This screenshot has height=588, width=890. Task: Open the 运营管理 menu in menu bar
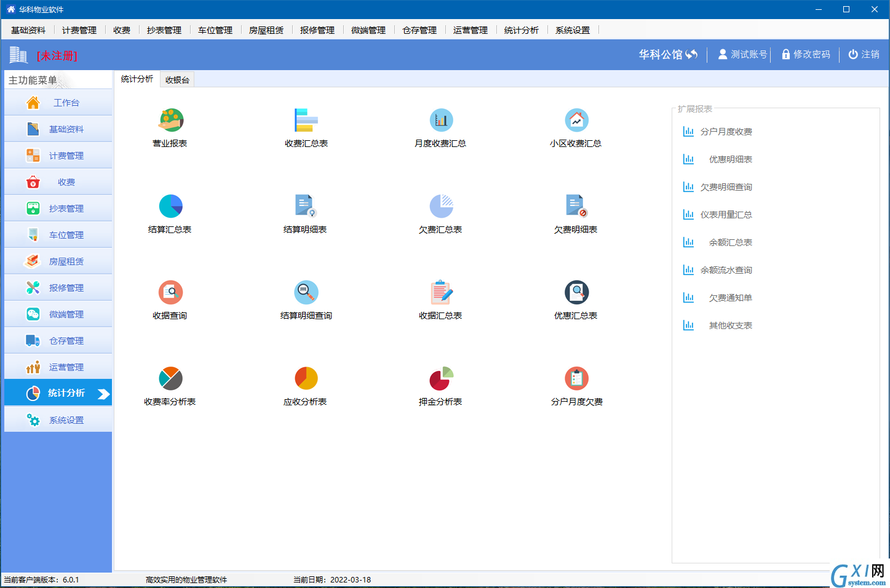tap(471, 30)
